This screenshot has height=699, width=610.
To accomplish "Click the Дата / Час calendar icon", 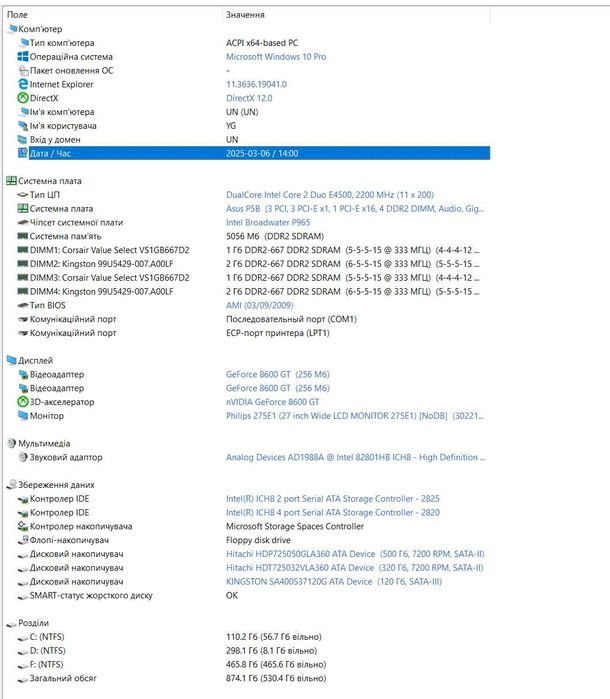I will (23, 153).
